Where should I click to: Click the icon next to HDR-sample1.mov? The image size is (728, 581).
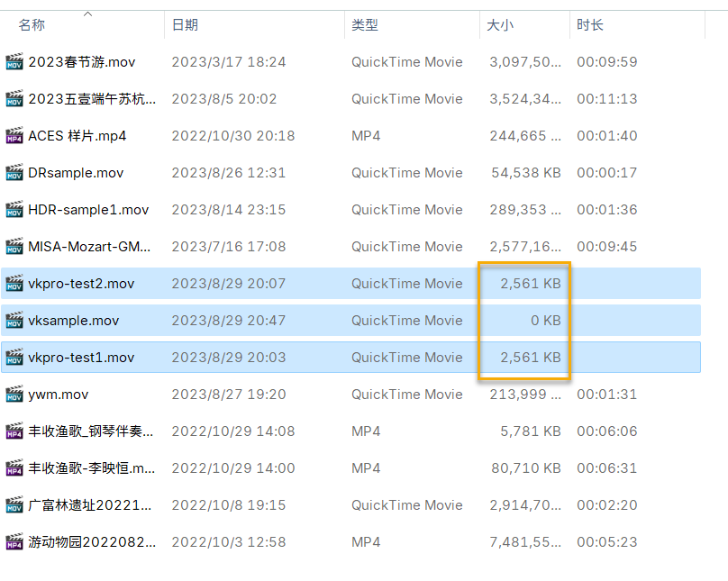(x=14, y=210)
